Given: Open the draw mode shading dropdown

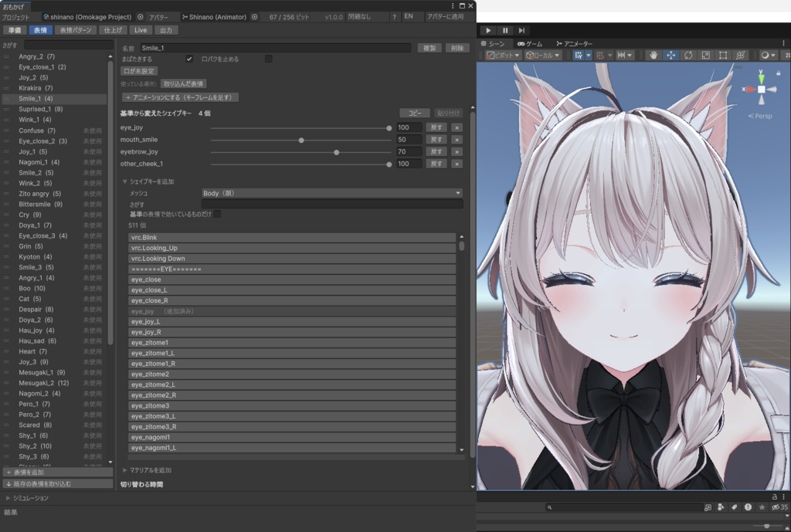Looking at the screenshot, I should [767, 56].
